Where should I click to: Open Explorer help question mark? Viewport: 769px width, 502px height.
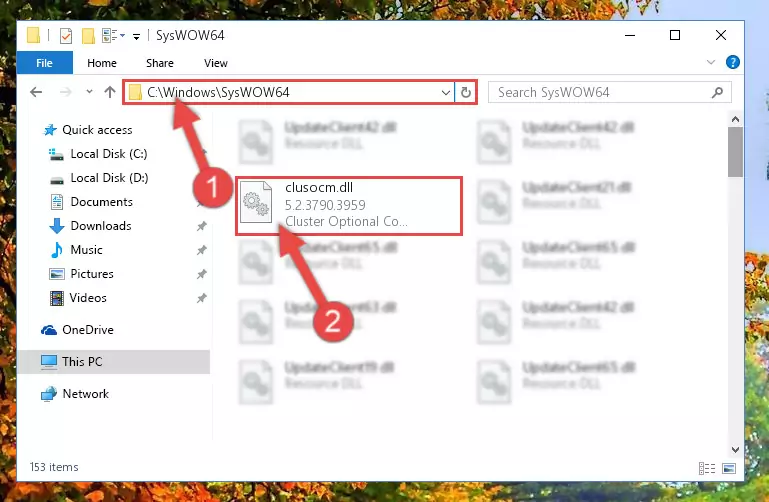tap(732, 62)
